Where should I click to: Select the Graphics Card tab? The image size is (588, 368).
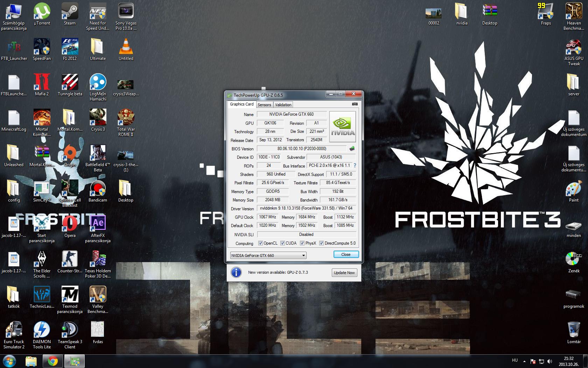241,104
